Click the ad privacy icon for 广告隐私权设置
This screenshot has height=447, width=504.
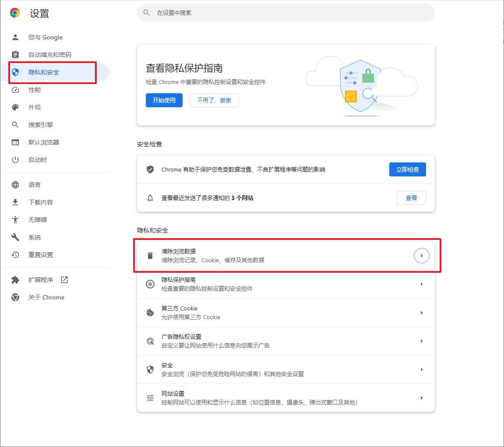150,341
